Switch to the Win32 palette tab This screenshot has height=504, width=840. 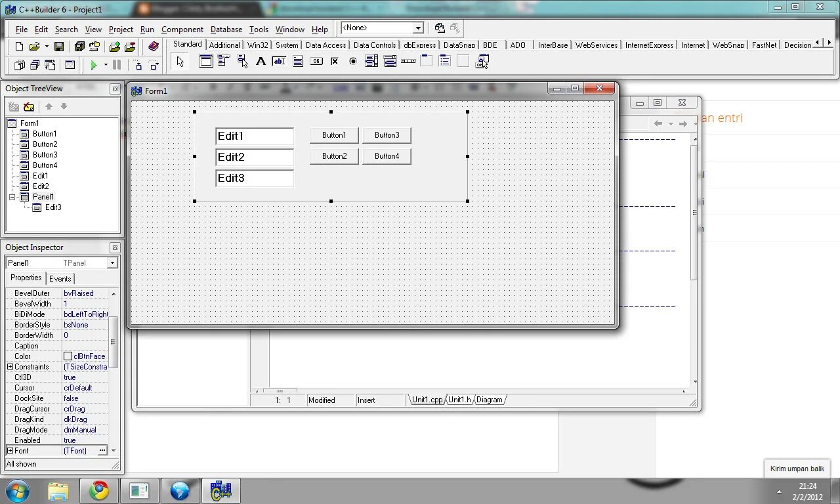tap(257, 45)
